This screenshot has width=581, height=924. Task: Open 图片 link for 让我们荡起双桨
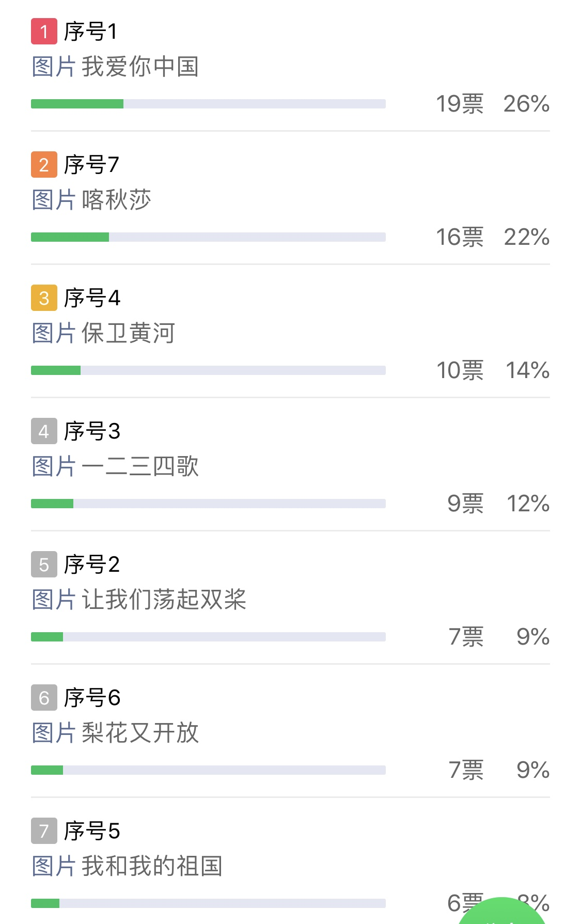(54, 600)
